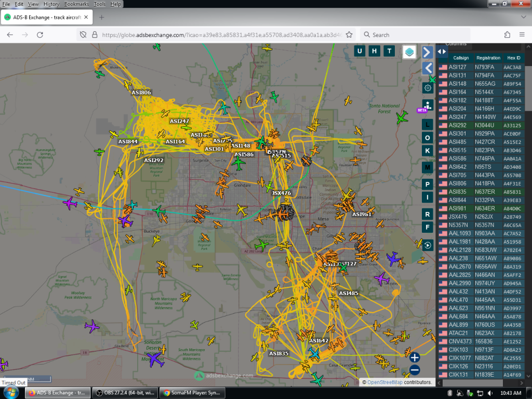This screenshot has width=532, height=399.
Task: Open the File menu
Action: (6, 4)
